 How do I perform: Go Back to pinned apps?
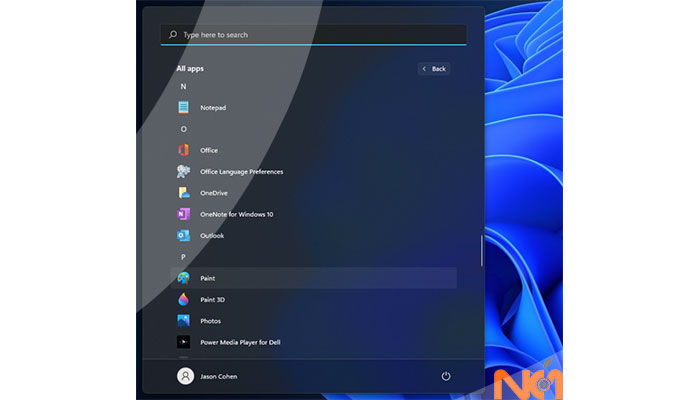(x=434, y=69)
